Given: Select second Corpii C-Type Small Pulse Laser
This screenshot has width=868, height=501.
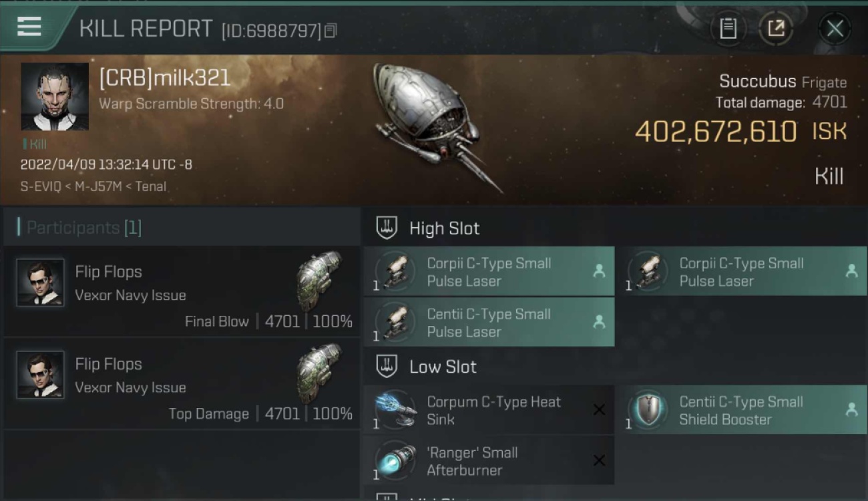Looking at the screenshot, I should coord(741,272).
